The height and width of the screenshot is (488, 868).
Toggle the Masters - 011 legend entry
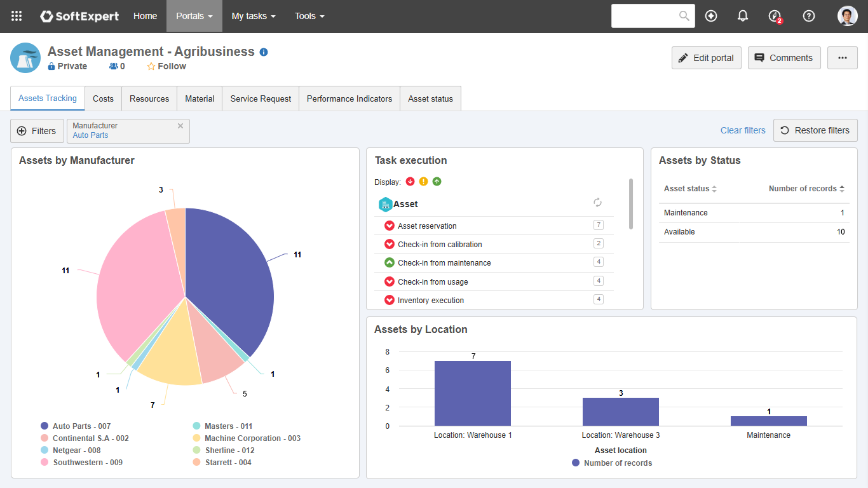[x=222, y=426]
